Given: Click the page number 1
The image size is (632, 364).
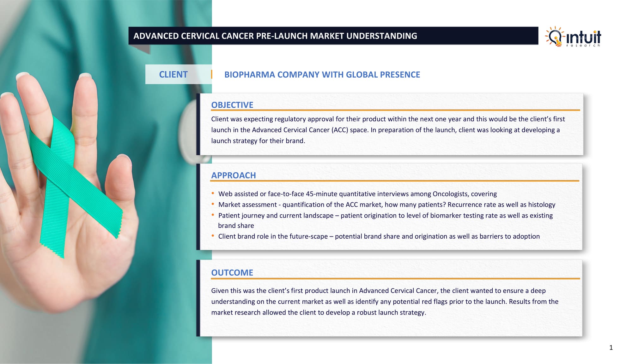Looking at the screenshot, I should coord(611,348).
